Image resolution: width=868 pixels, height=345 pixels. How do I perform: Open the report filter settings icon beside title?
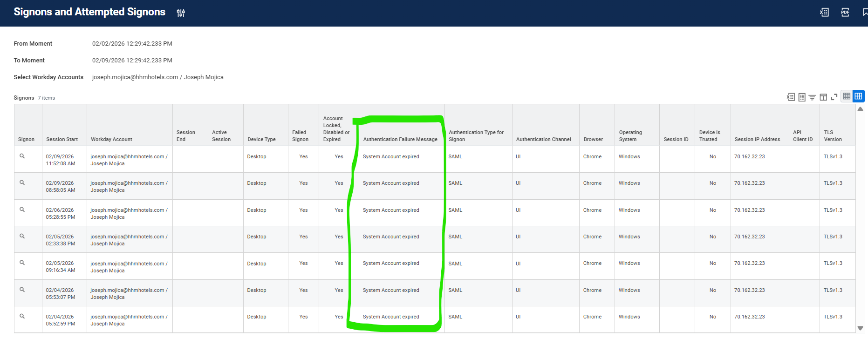click(x=181, y=13)
